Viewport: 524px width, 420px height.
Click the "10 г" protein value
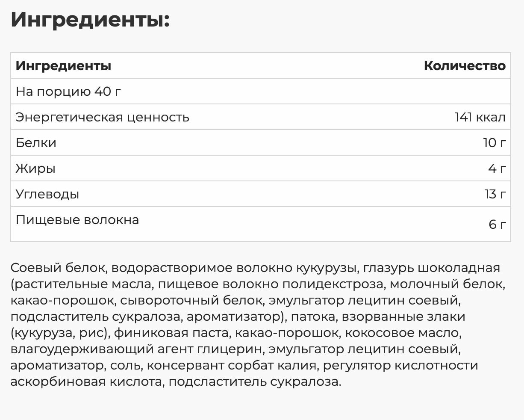click(494, 143)
